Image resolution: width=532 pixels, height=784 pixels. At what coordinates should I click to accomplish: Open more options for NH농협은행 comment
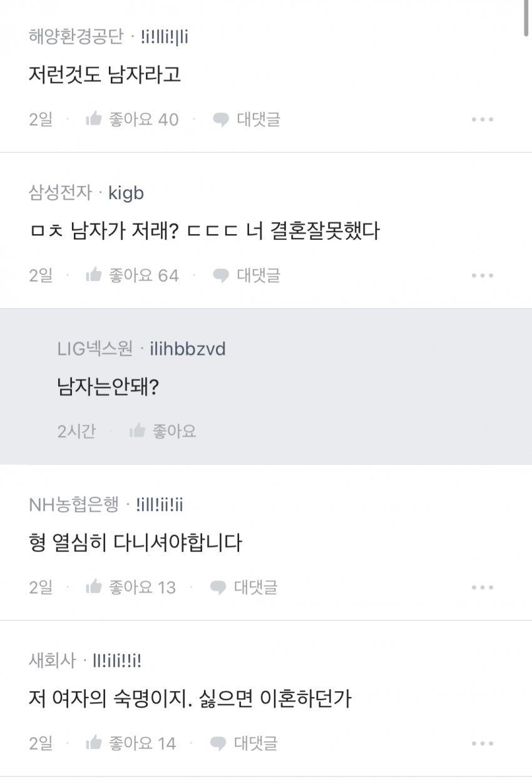tap(483, 587)
